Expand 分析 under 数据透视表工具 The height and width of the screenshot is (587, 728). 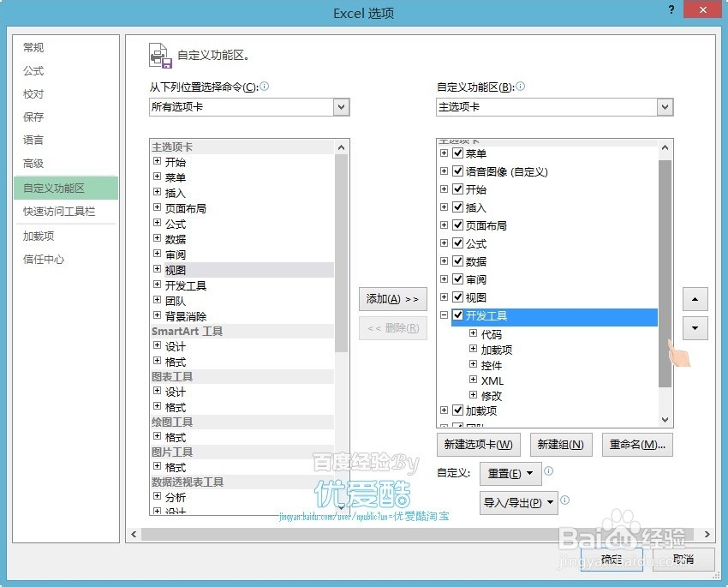(x=157, y=496)
